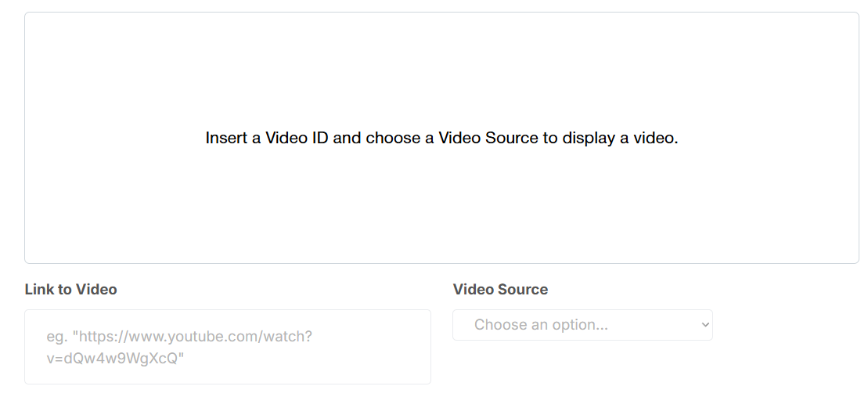Click the 'v=dQw4w9WgXcQ' placeholder line
The width and height of the screenshot is (868, 397).
click(115, 358)
